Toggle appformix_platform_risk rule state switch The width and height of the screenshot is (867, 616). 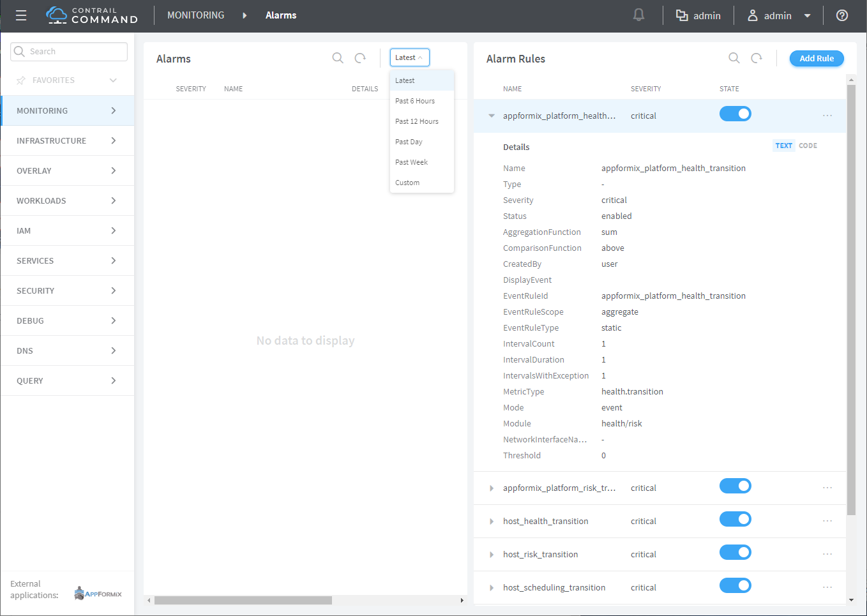point(735,486)
